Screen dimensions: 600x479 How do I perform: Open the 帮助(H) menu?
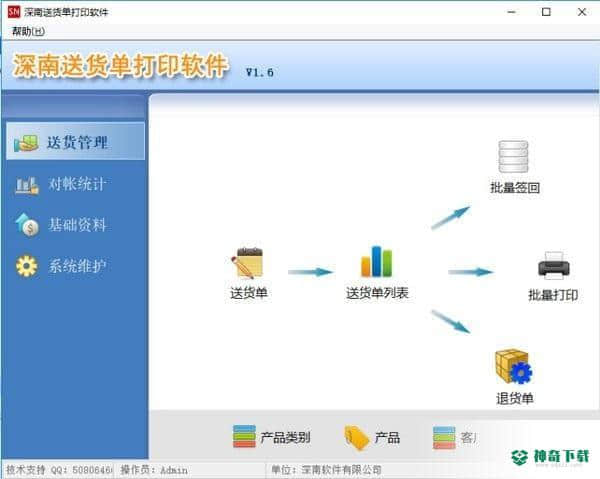pyautogui.click(x=28, y=31)
